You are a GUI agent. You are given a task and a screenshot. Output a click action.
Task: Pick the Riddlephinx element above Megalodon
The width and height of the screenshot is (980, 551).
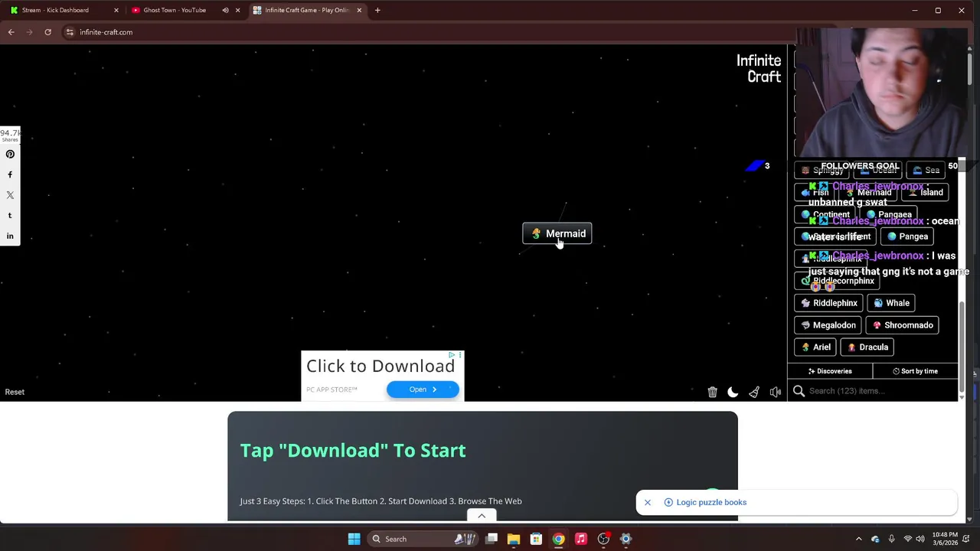tap(828, 303)
